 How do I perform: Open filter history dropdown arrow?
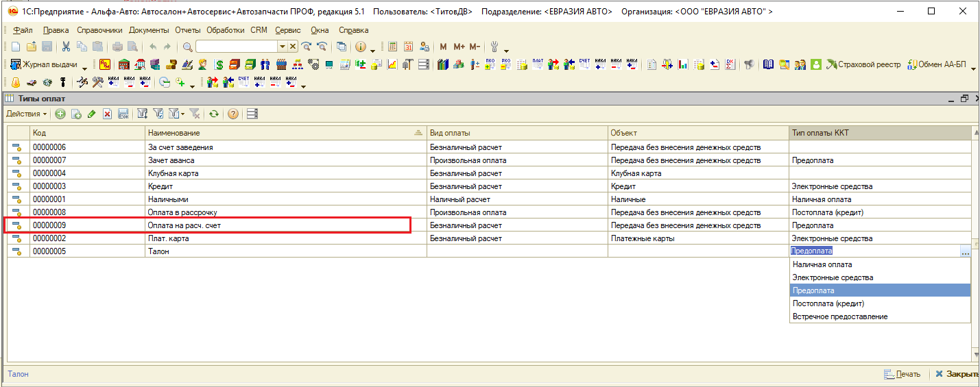182,114
